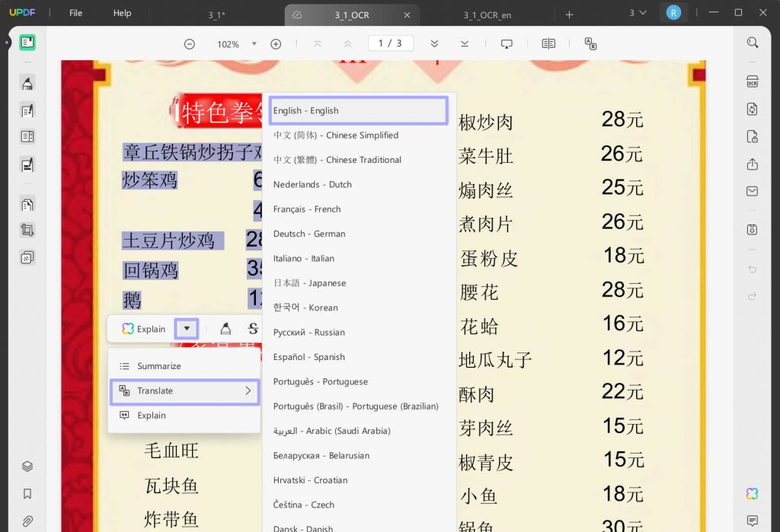780x532 pixels.
Task: Toggle strikethrough in the floating toolbar
Action: (x=253, y=328)
